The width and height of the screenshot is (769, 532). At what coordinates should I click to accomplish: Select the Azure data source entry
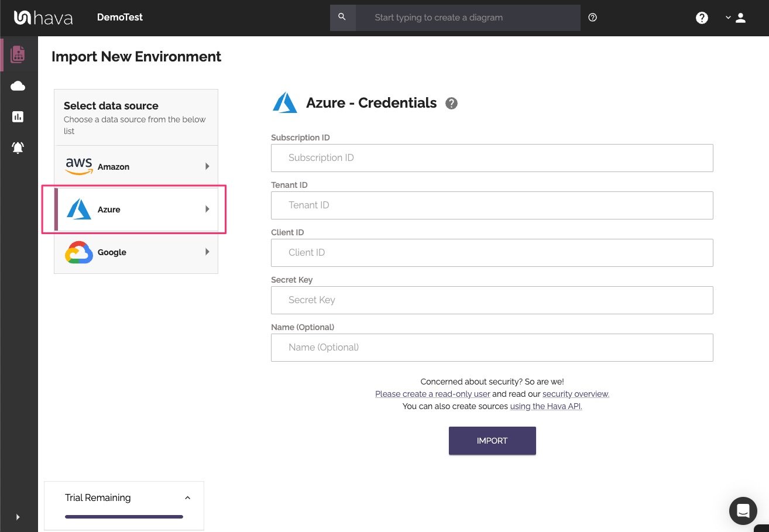[x=136, y=209]
